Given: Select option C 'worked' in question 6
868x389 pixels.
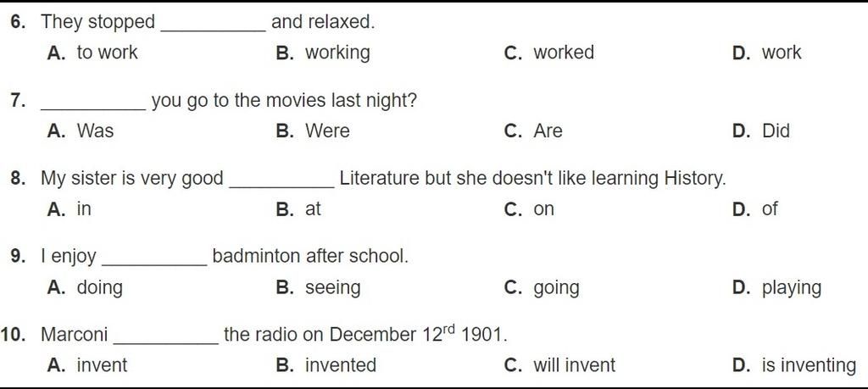Looking at the screenshot, I should pyautogui.click(x=549, y=53).
